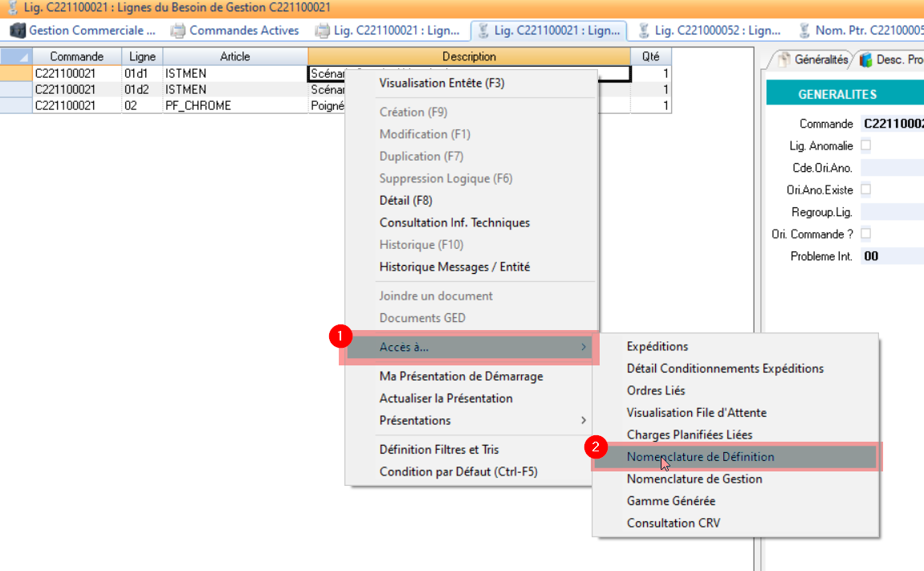
Task: Choose Visualisation Entête (F3) from context menu
Action: click(x=442, y=83)
